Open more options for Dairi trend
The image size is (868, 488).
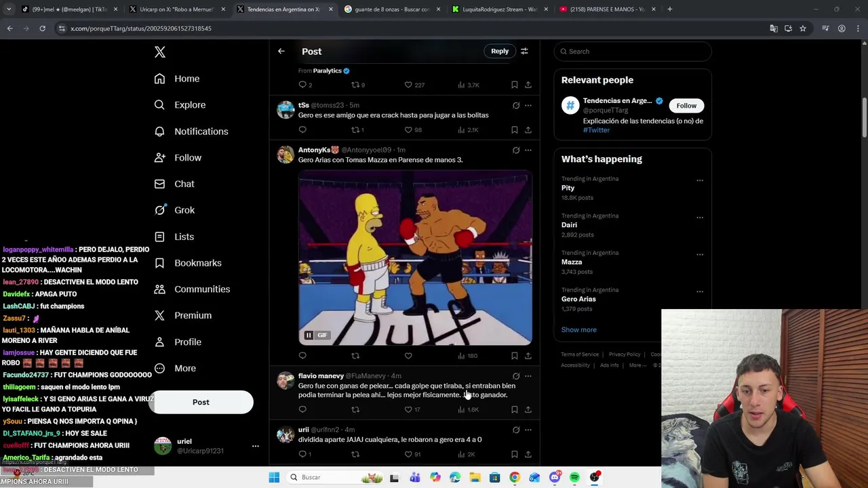700,218
